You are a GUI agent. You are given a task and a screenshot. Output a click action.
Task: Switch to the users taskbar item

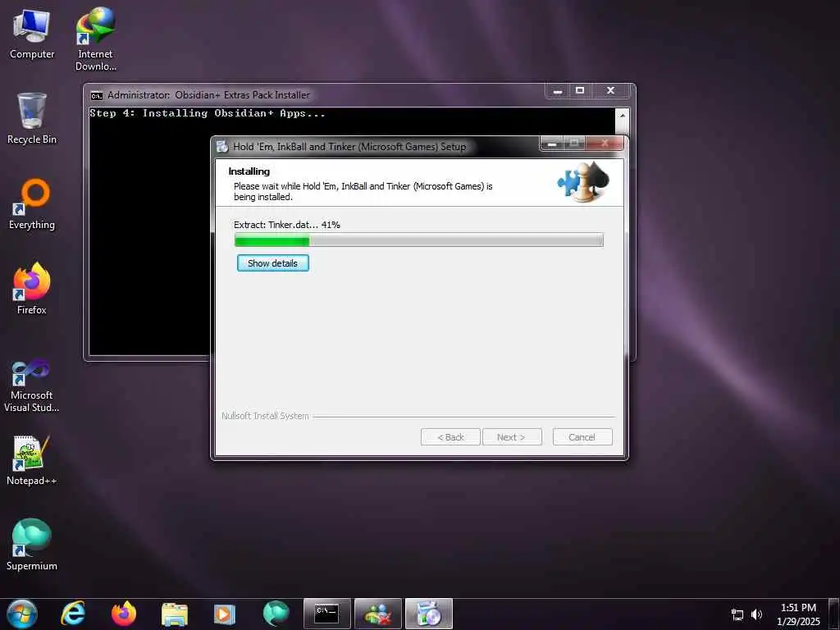377,614
